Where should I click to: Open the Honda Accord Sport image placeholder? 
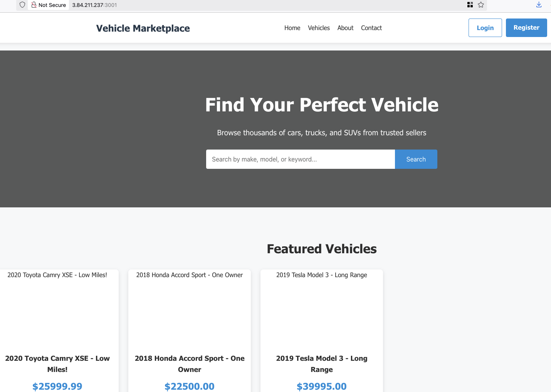click(190, 308)
